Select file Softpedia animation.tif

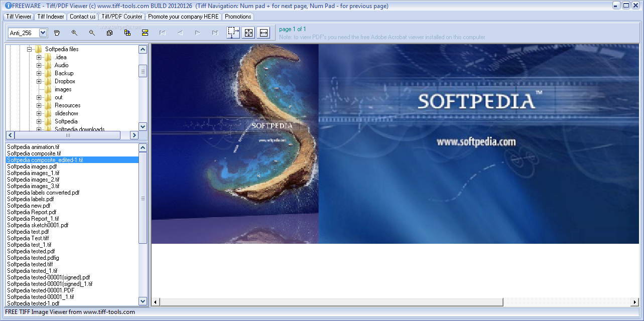33,147
